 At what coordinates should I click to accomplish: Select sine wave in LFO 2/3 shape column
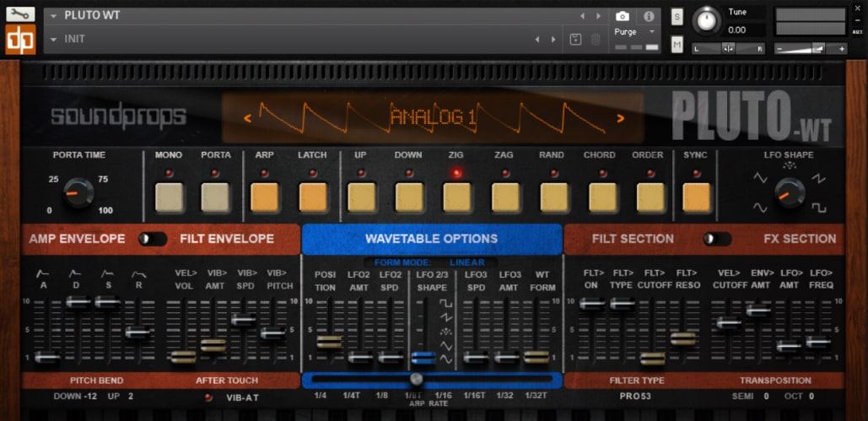[x=445, y=359]
